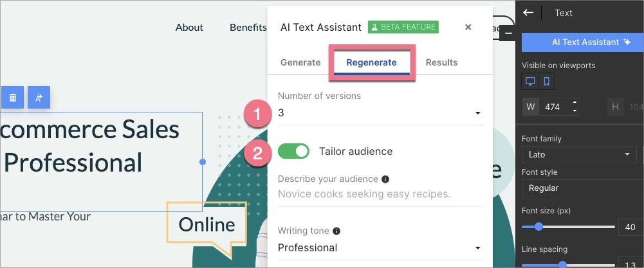Decrease width with the stepper down arrow
Image resolution: width=644 pixels, height=268 pixels.
[575, 111]
